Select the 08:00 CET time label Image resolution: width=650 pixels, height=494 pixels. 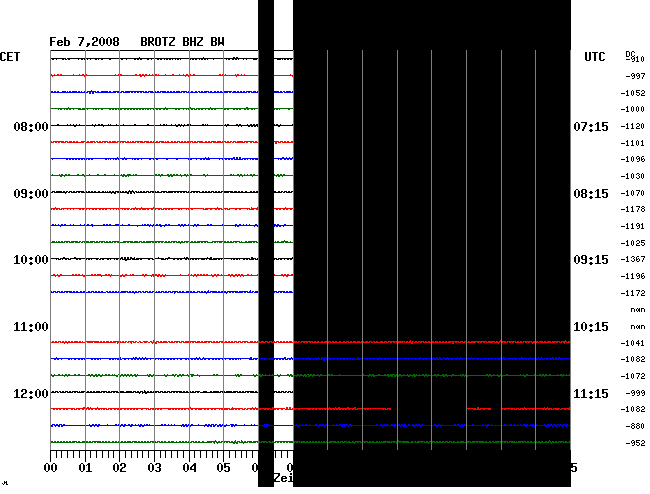[31, 127]
